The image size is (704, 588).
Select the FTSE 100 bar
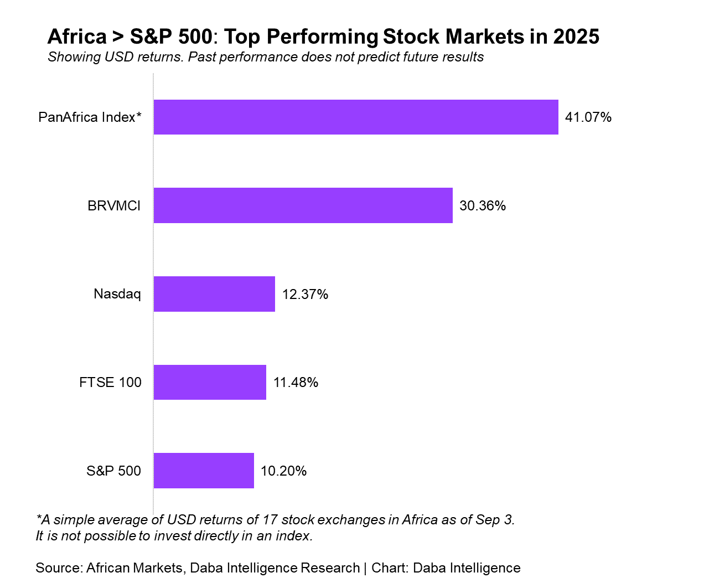pyautogui.click(x=210, y=382)
